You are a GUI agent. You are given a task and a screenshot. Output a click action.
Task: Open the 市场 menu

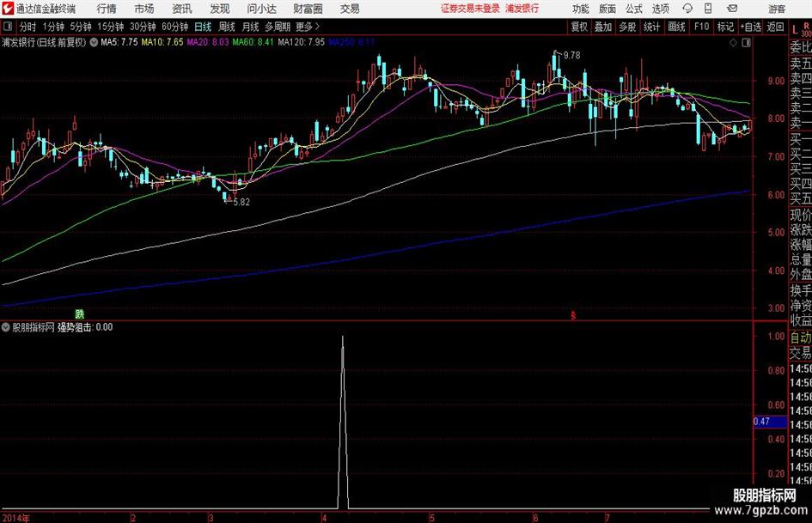144,9
